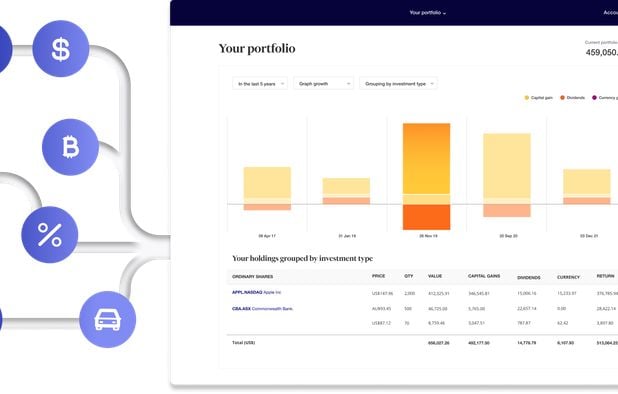Sort by the DIVIDENDS column header
Viewport: 618px width, 394px height.
point(529,277)
